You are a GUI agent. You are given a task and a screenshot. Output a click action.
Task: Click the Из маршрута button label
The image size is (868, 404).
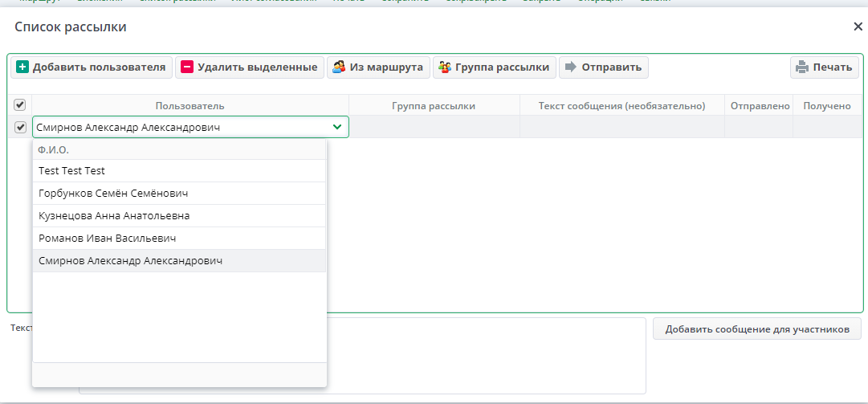(x=386, y=67)
